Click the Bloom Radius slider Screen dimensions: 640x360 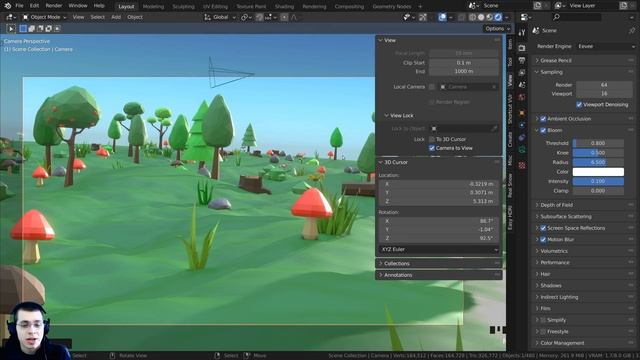[598, 162]
